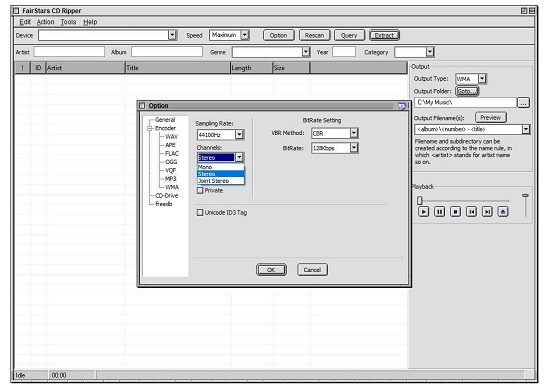
Task: Enable the Unicode ID3 Tag checkbox
Action: pyautogui.click(x=200, y=213)
